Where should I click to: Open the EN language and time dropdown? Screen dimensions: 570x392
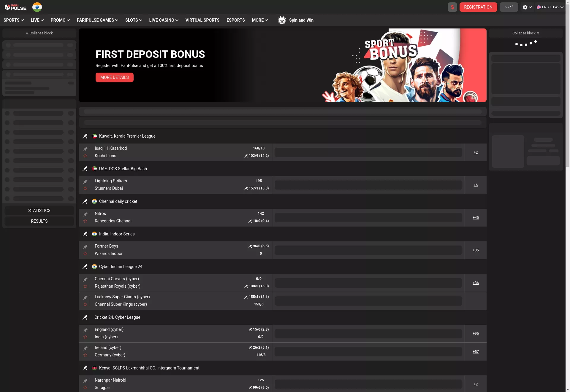point(550,7)
